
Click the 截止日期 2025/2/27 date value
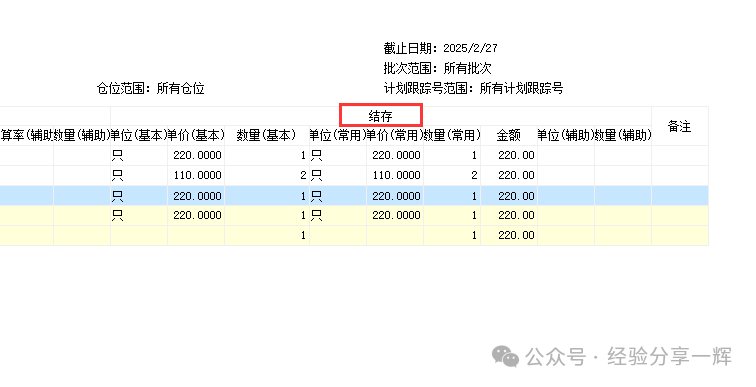pos(470,48)
